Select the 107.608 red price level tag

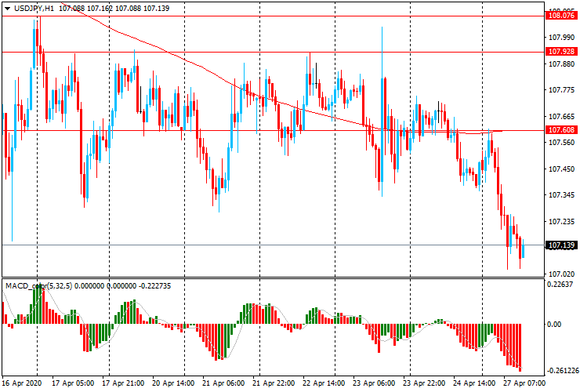(x=561, y=130)
